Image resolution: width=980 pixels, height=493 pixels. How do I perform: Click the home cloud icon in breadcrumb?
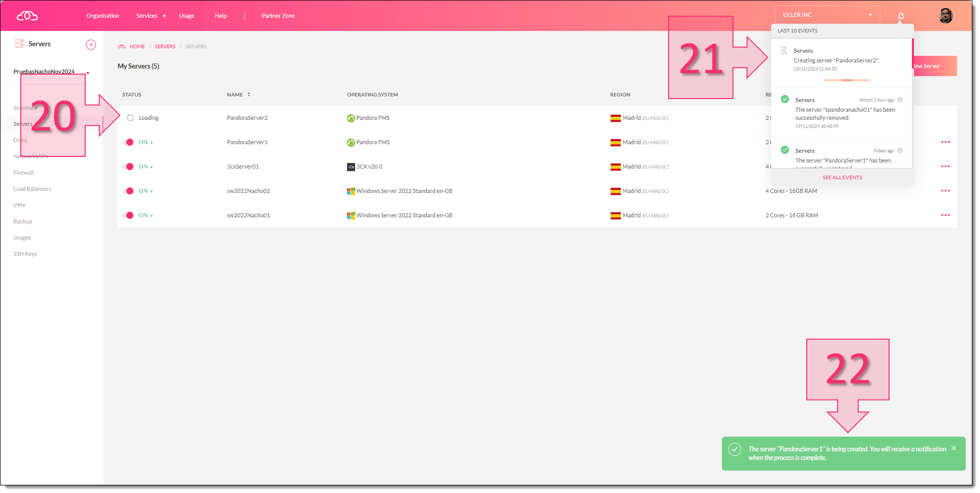pyautogui.click(x=121, y=47)
